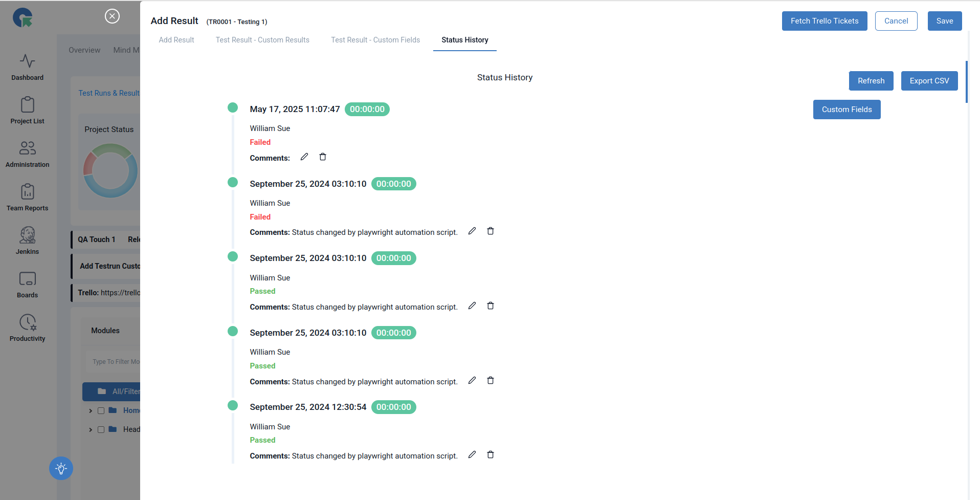Switch to Test Result - Custom Results tab
Viewport: 980px width, 500px height.
[262, 40]
